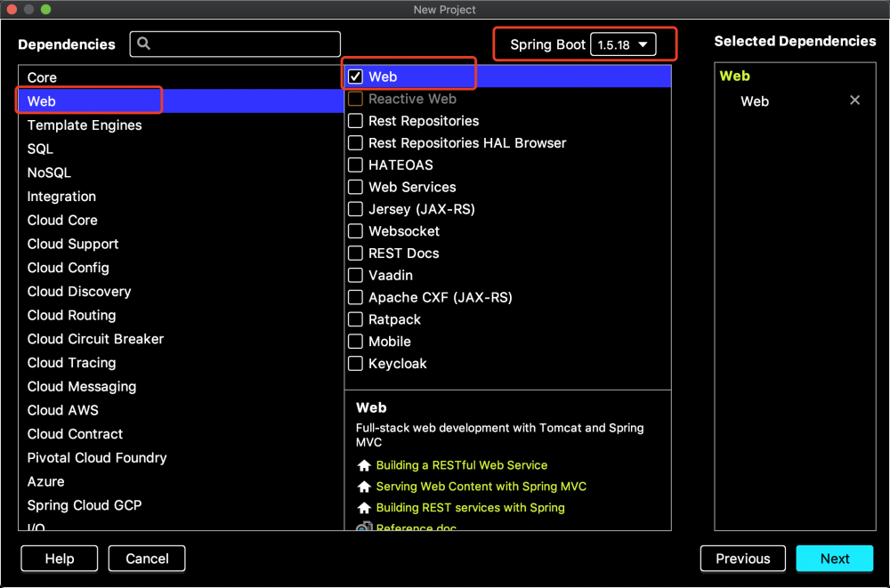890x588 pixels.
Task: Enable Rest Repositories HAL Browser checkbox
Action: click(355, 143)
